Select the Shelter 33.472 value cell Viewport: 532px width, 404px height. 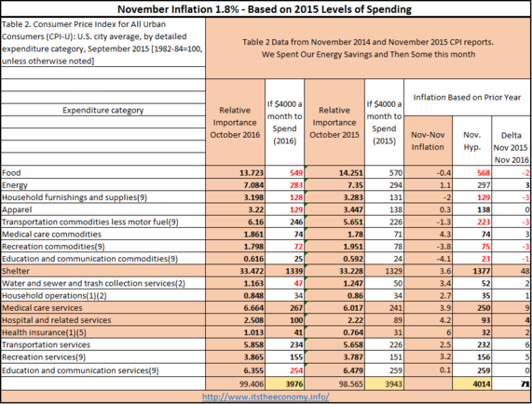click(x=235, y=271)
